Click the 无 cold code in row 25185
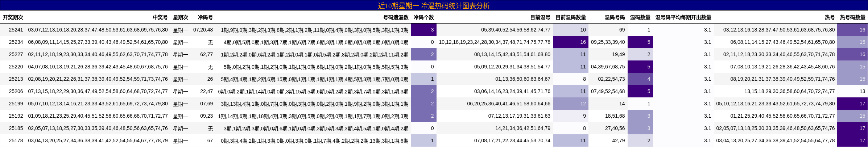The height and width of the screenshot is (147, 868). click(210, 129)
